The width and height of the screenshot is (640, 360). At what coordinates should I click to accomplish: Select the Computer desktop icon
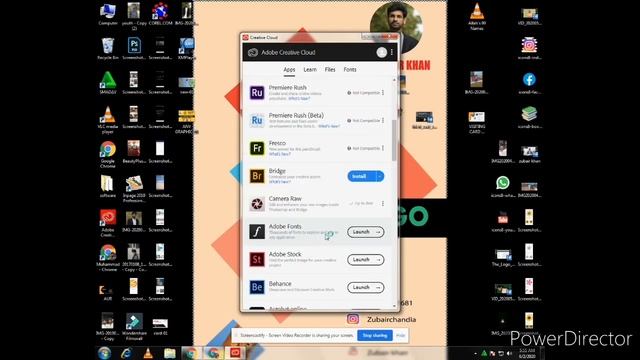tap(108, 14)
